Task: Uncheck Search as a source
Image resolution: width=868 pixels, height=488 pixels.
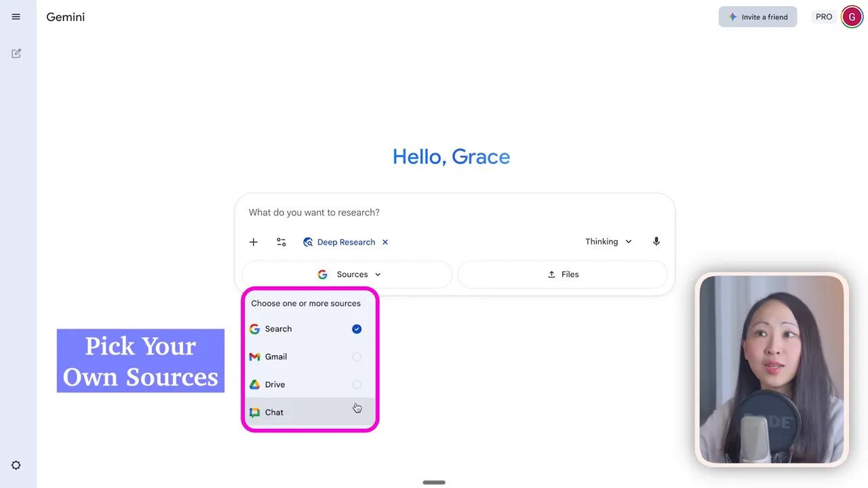Action: (x=357, y=329)
